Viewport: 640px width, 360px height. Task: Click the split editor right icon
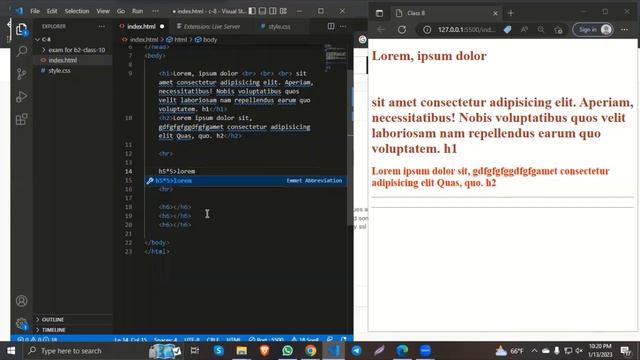331,27
